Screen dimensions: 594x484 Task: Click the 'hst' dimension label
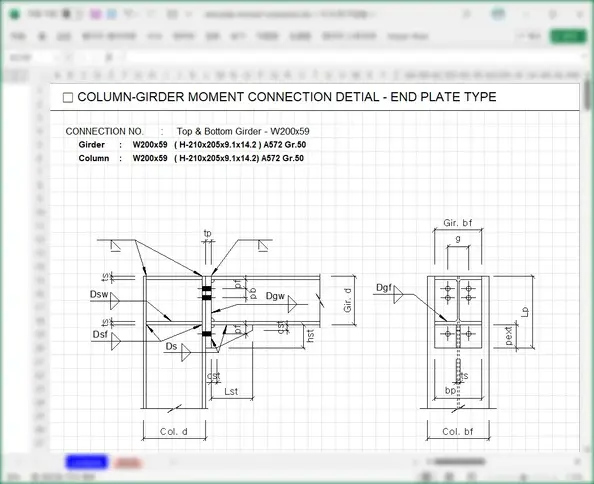tap(310, 336)
